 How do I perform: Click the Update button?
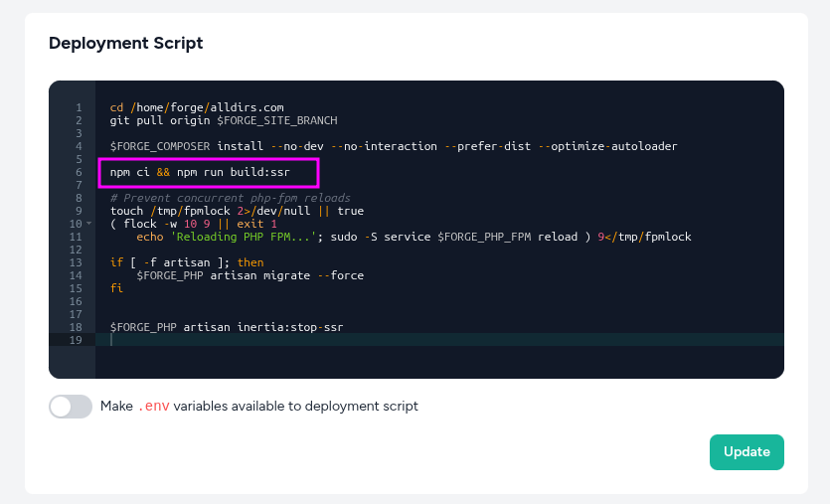click(x=747, y=451)
